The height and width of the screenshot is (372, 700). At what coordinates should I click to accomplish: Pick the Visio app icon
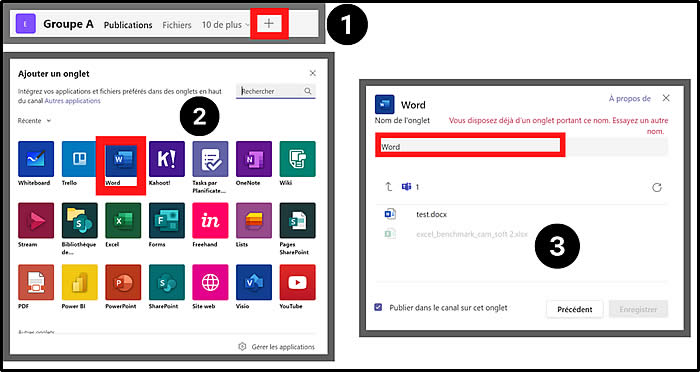(254, 282)
